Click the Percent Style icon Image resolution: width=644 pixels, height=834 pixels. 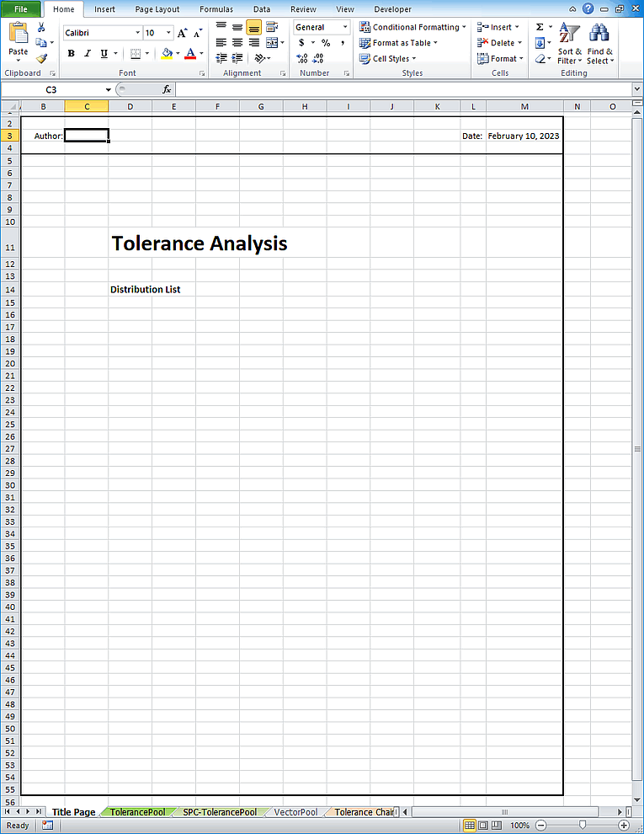(x=325, y=43)
